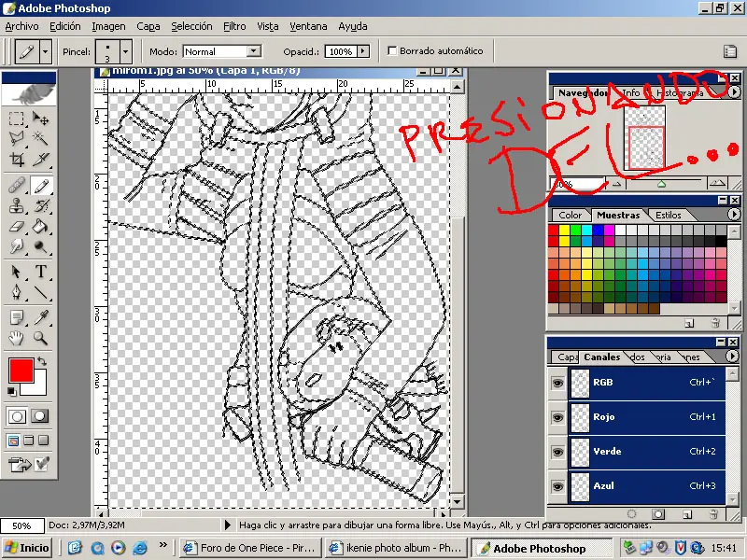Show hidden Quick Launch icons chevron

click(162, 545)
